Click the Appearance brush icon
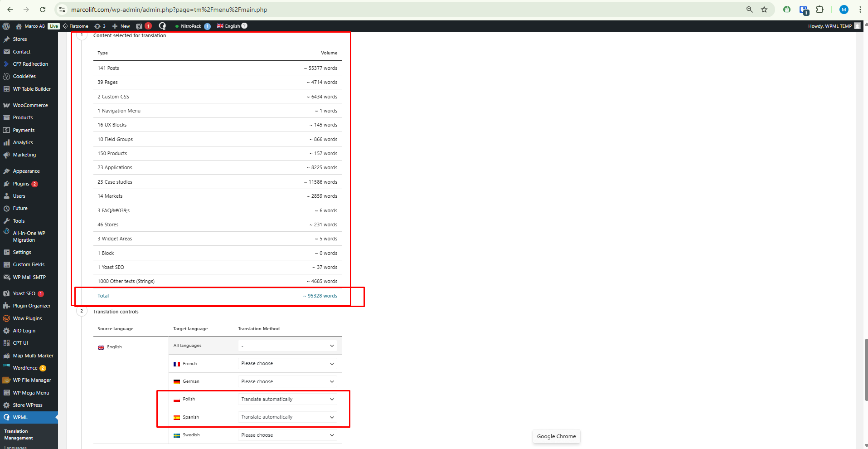This screenshot has width=868, height=449. (6, 171)
